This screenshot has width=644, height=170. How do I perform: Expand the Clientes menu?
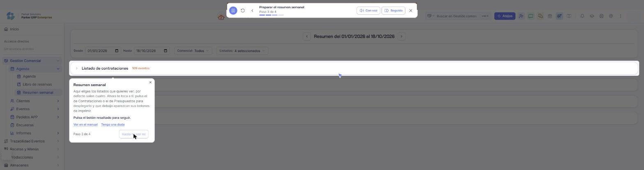click(x=35, y=101)
